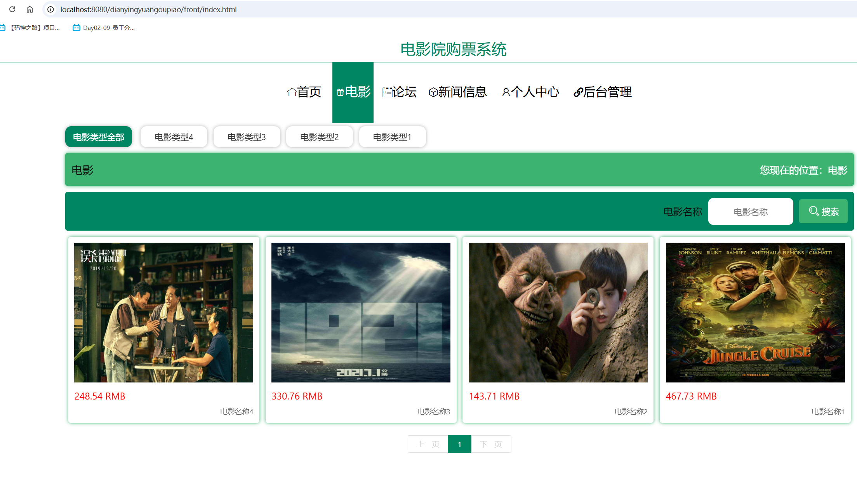Open the 首页 home navigation item
Image resolution: width=857 pixels, height=504 pixels.
tap(304, 92)
